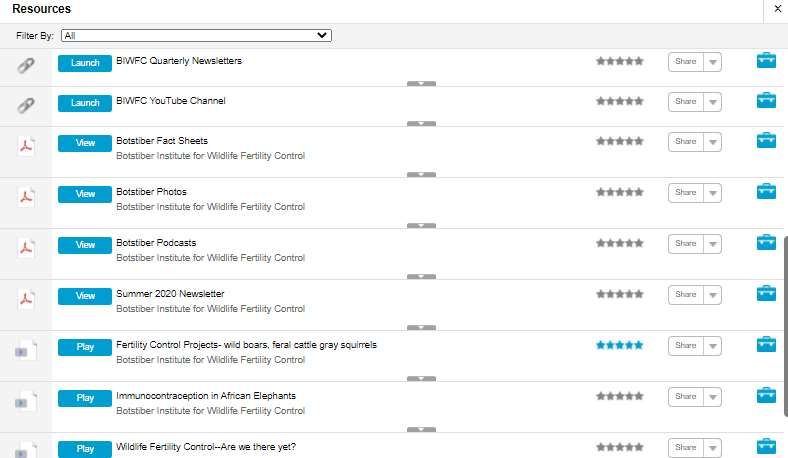Add Botstiber Photos to briefcase
The height and width of the screenshot is (458, 788).
click(766, 191)
